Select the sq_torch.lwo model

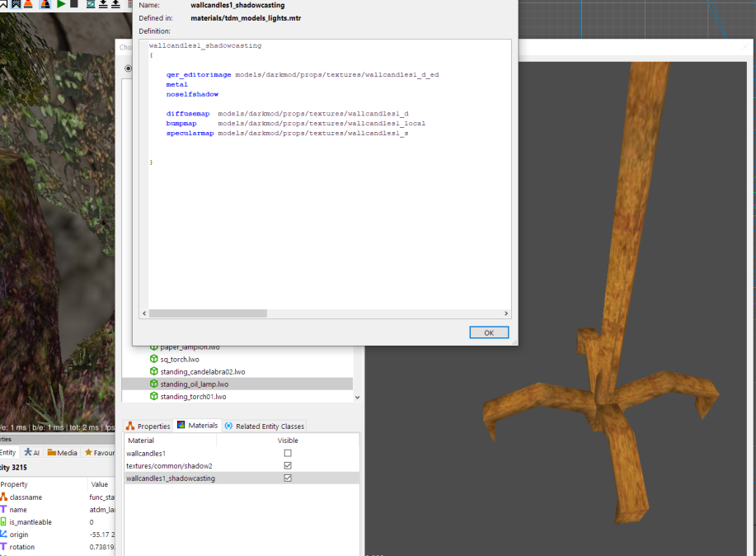coord(179,360)
